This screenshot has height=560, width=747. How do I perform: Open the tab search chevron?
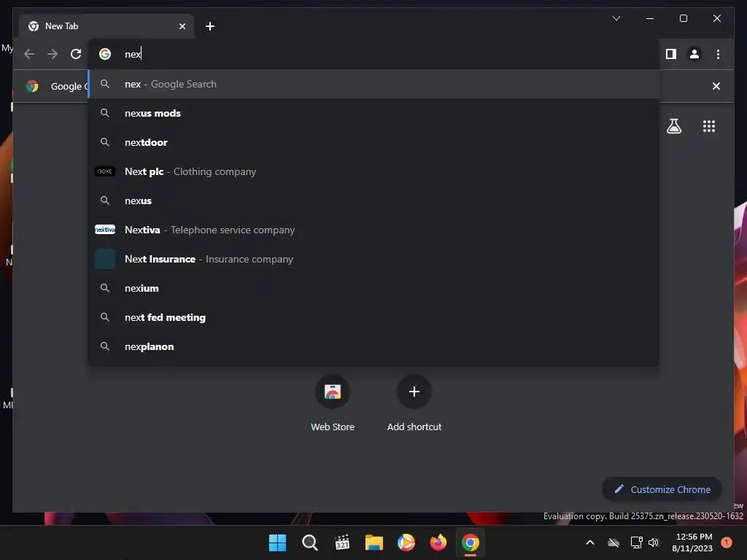click(616, 18)
